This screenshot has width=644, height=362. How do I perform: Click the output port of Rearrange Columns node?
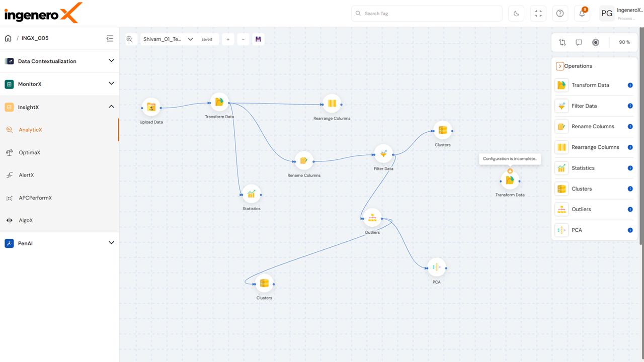(342, 105)
